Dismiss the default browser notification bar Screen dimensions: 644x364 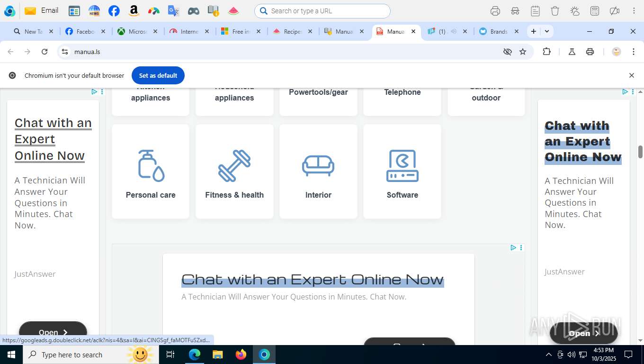coord(631,75)
